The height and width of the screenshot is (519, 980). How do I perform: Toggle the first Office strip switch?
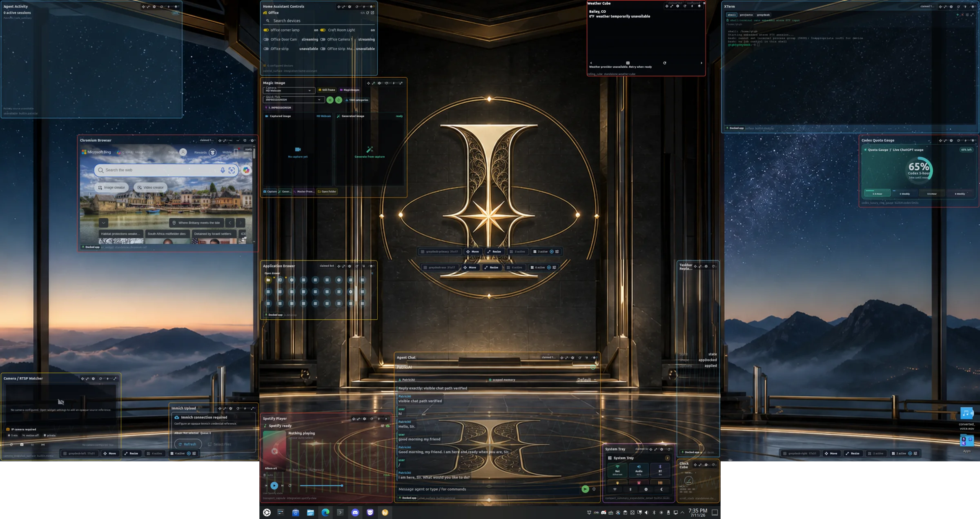(x=266, y=49)
